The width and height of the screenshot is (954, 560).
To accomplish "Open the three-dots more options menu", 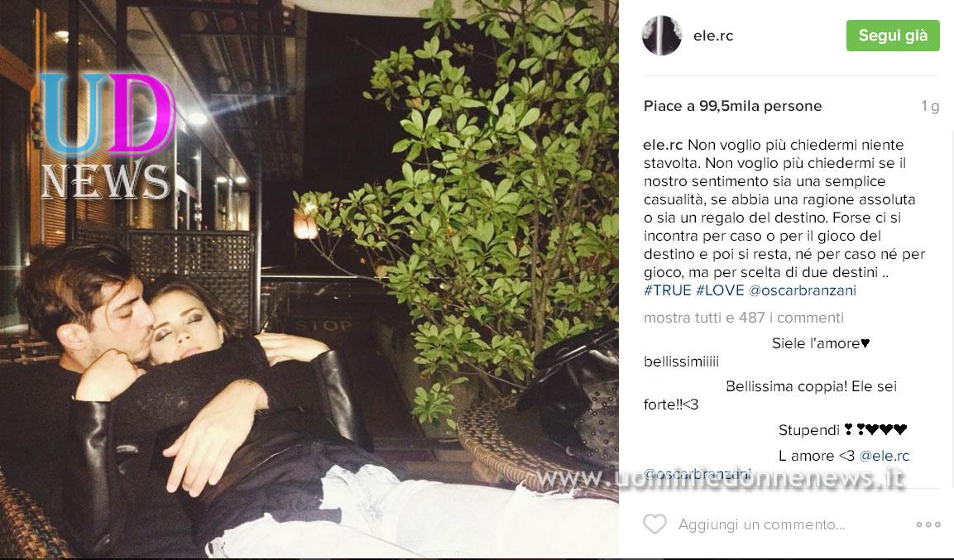I will [x=928, y=524].
